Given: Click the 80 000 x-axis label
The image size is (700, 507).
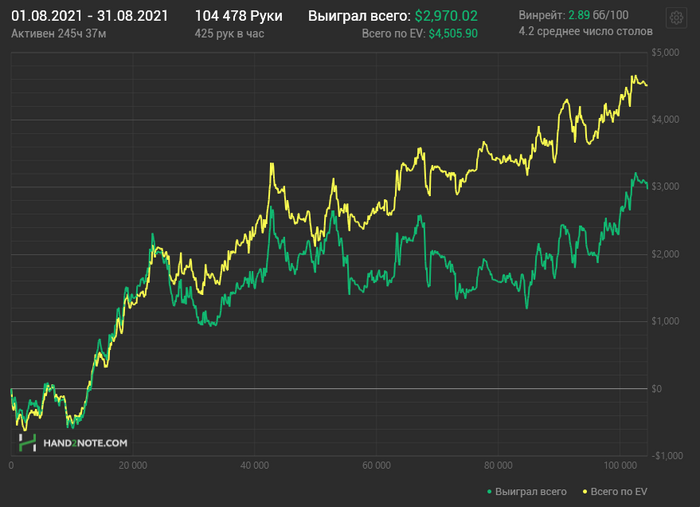Looking at the screenshot, I should [498, 465].
